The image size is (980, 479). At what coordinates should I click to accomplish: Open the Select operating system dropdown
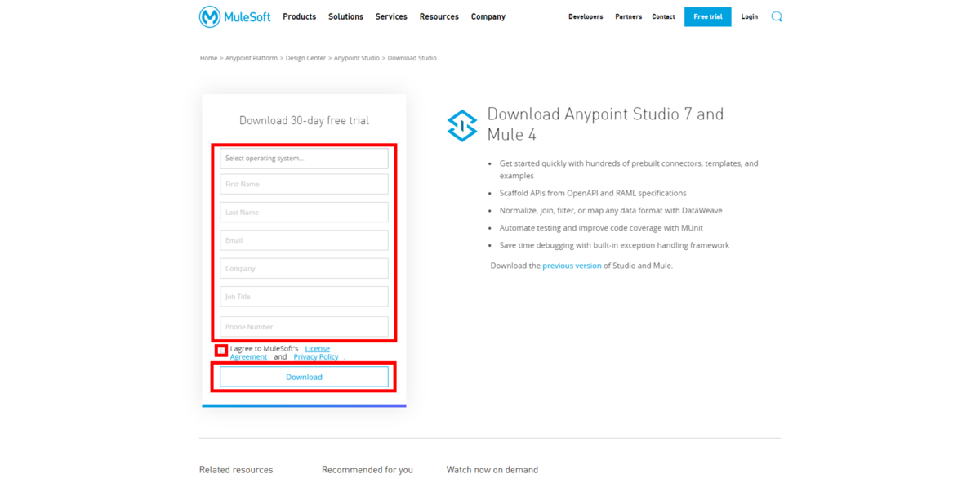click(304, 158)
